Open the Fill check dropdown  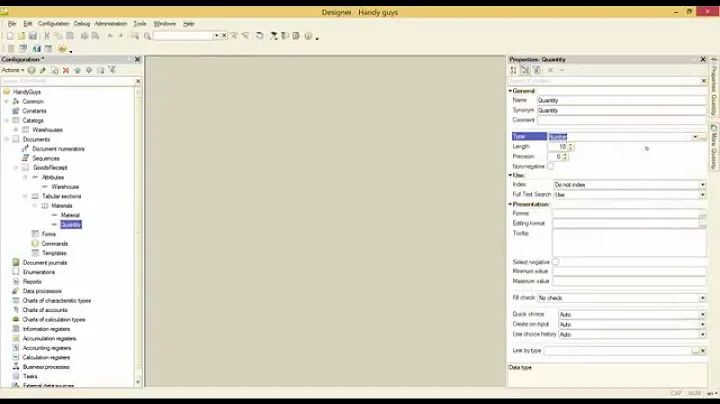[703, 298]
